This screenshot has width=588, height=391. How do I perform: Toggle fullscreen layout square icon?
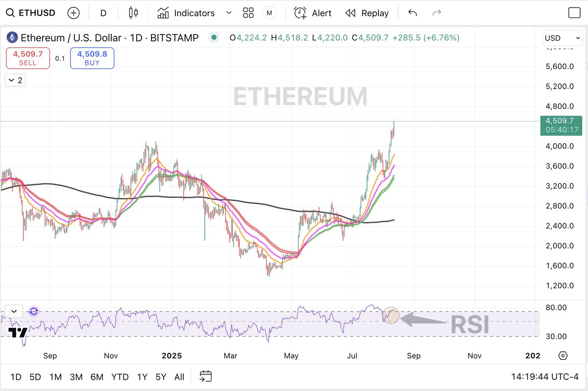574,13
